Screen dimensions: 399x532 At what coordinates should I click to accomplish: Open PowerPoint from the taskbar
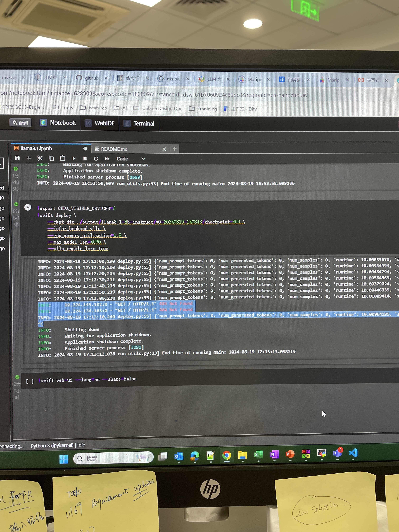[290, 454]
